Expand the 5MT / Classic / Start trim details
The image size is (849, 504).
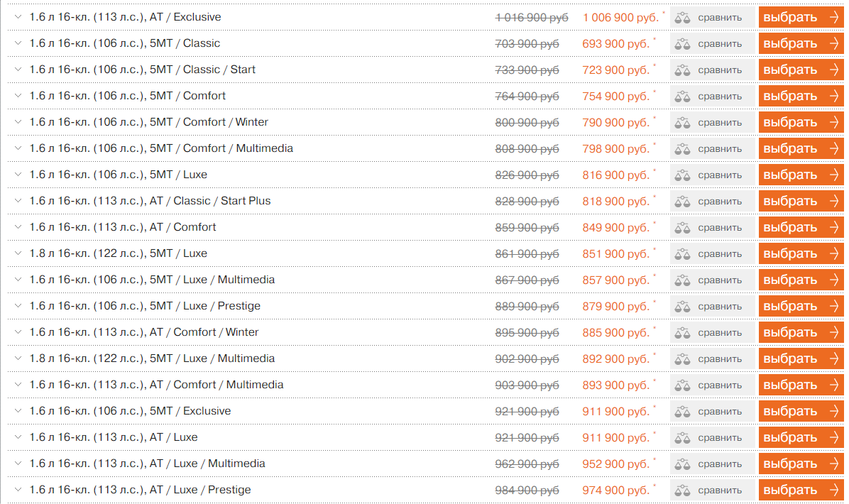(x=18, y=70)
